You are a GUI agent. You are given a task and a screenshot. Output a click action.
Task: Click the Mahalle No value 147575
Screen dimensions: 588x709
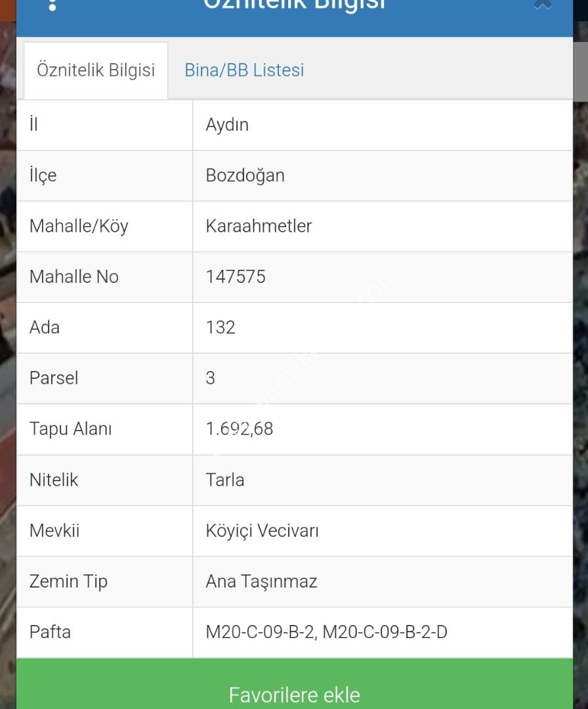(236, 277)
